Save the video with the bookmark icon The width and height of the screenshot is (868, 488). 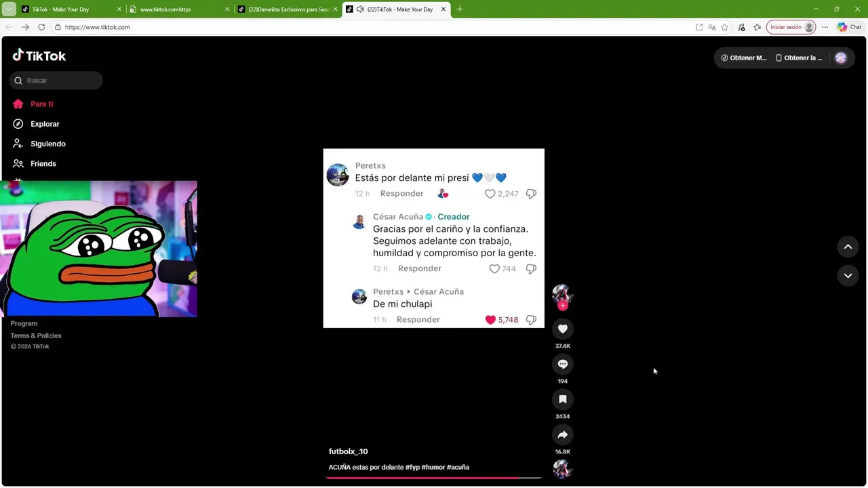click(x=562, y=399)
